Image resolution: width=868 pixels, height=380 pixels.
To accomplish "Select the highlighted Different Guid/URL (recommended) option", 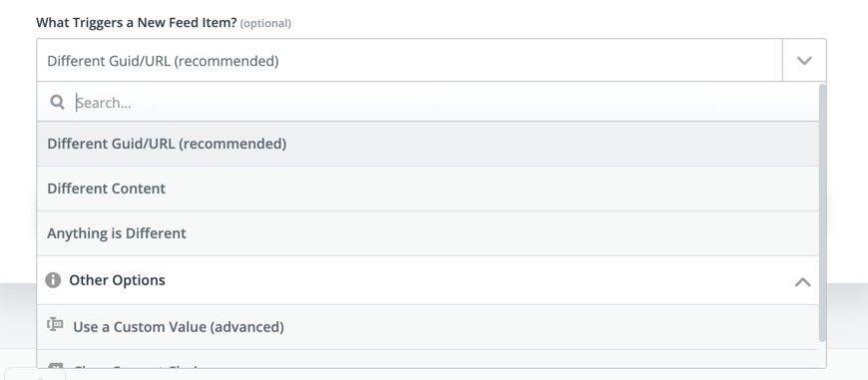I will 427,144.
